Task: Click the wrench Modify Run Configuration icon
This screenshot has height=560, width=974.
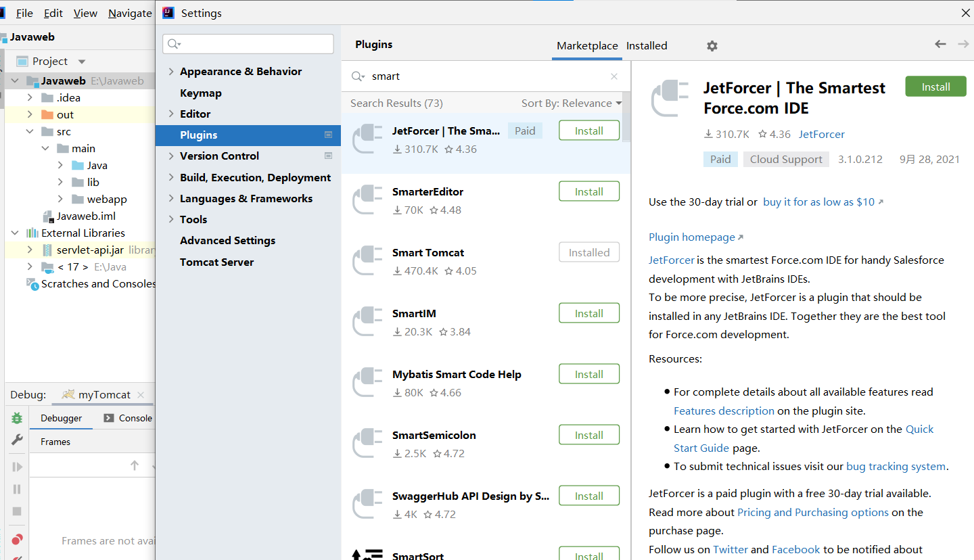Action: pyautogui.click(x=17, y=440)
